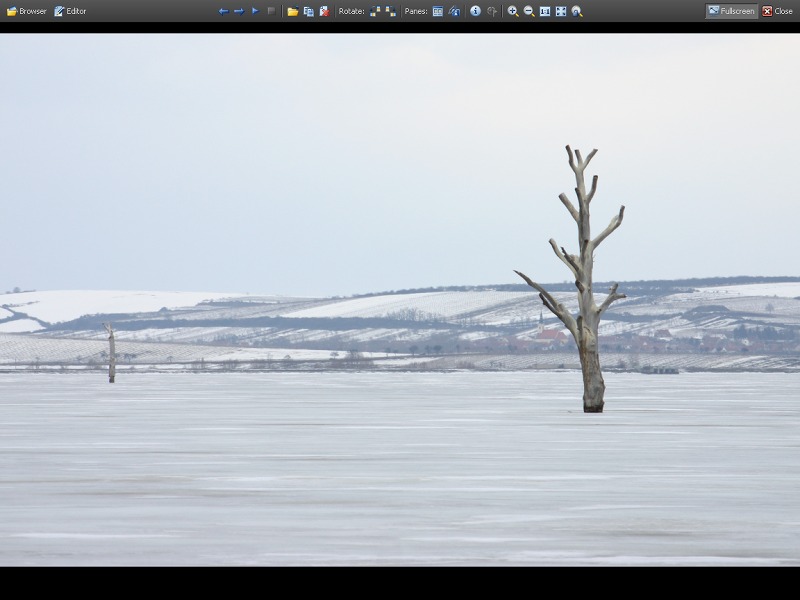800x600 pixels.
Task: Toggle the thumbnails pane
Action: pos(438,11)
